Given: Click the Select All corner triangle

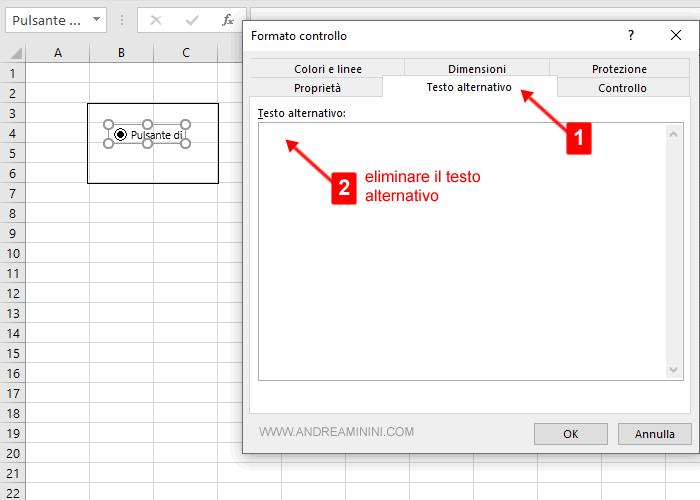Looking at the screenshot, I should [x=16, y=53].
